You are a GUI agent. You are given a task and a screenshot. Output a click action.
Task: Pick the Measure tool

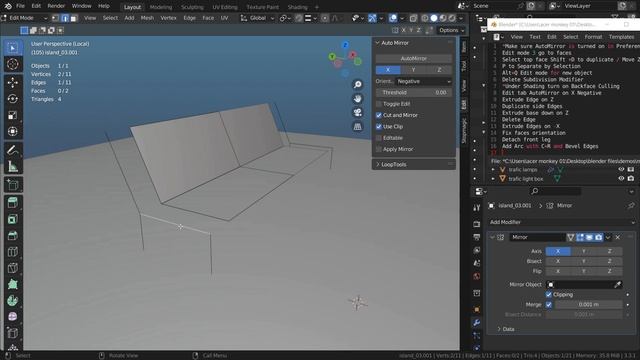coord(13,167)
